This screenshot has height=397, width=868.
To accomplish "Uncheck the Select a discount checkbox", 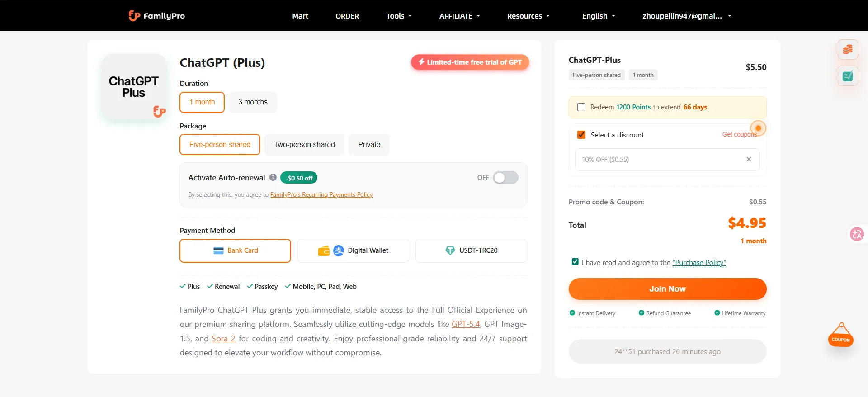I will pos(581,135).
